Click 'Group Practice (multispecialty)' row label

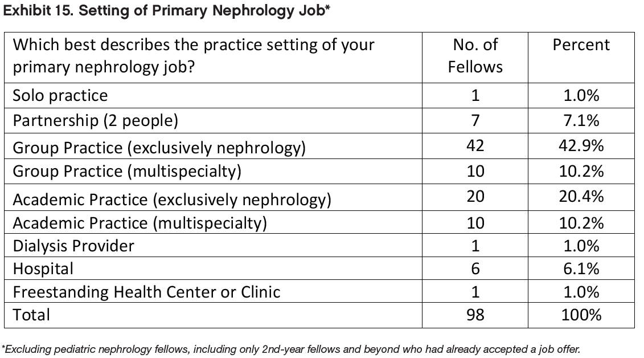click(x=127, y=171)
